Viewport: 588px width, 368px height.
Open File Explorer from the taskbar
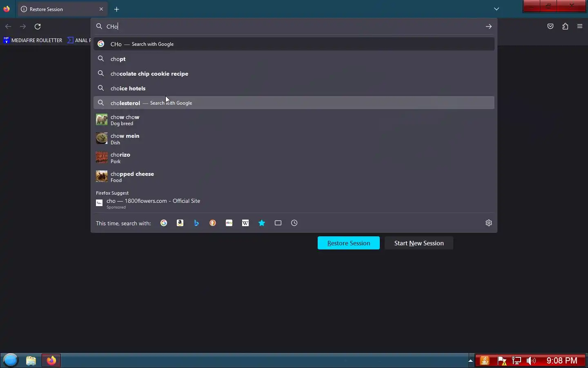point(31,360)
